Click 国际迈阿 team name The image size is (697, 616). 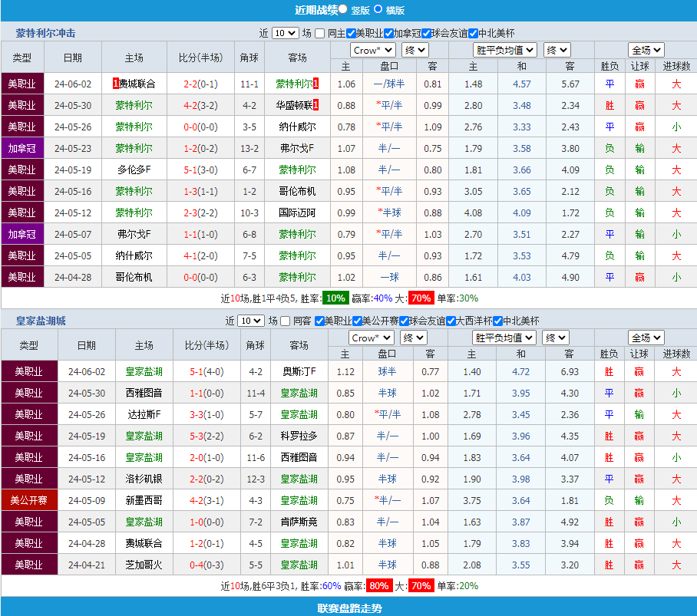[296, 212]
